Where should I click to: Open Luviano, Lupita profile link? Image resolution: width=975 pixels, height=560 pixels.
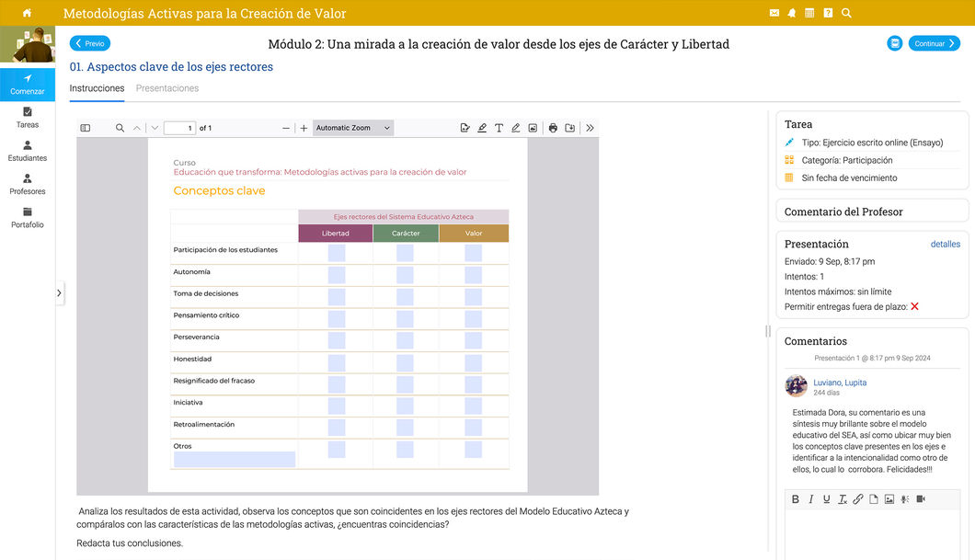coord(840,383)
